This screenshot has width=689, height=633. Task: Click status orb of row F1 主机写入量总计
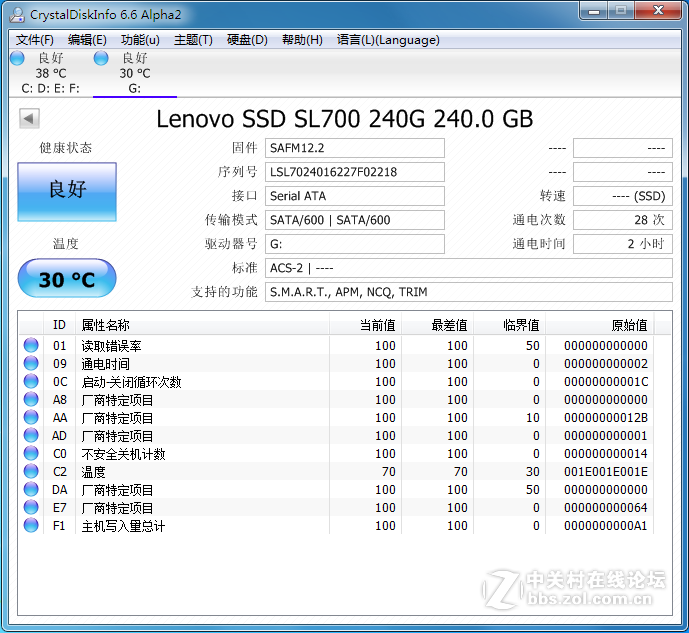pyautogui.click(x=31, y=525)
